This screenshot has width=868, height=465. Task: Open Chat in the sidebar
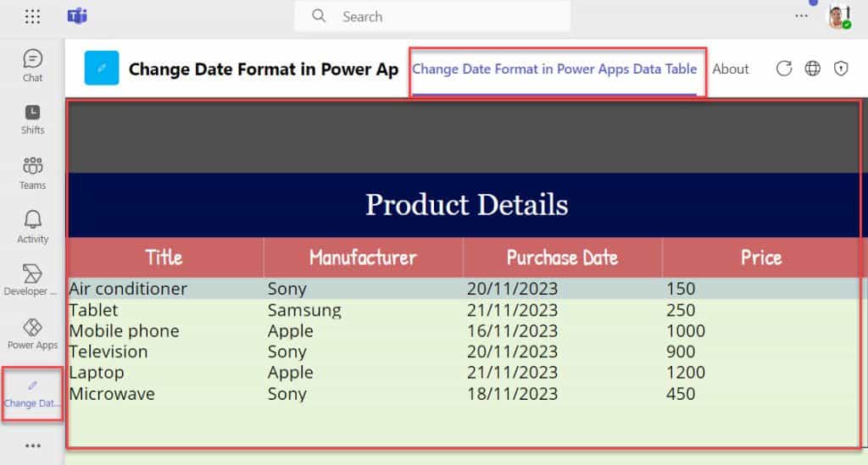pyautogui.click(x=33, y=65)
